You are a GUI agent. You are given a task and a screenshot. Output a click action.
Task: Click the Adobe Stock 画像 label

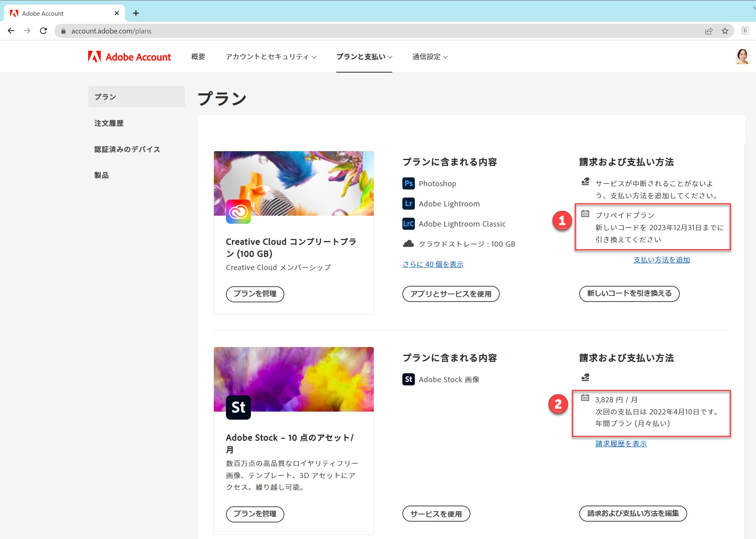click(x=449, y=379)
